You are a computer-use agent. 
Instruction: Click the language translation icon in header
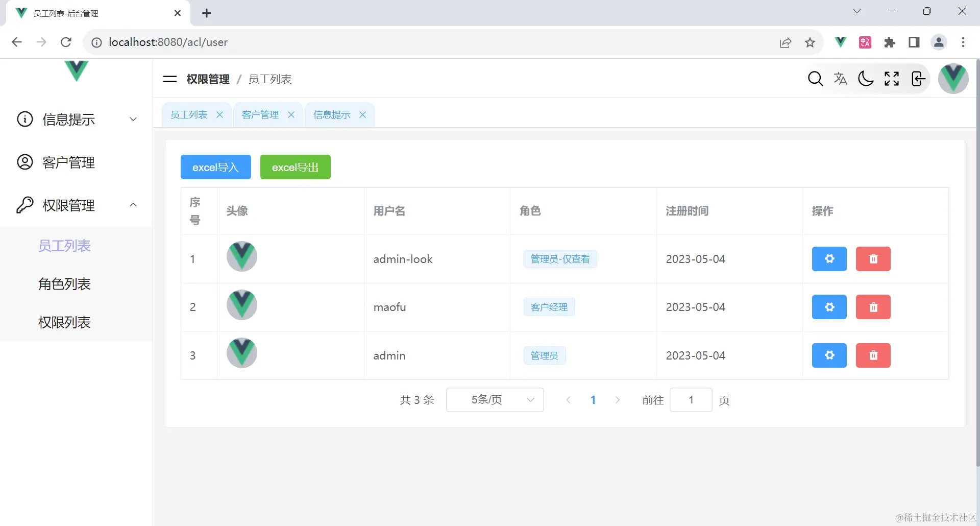pos(840,79)
